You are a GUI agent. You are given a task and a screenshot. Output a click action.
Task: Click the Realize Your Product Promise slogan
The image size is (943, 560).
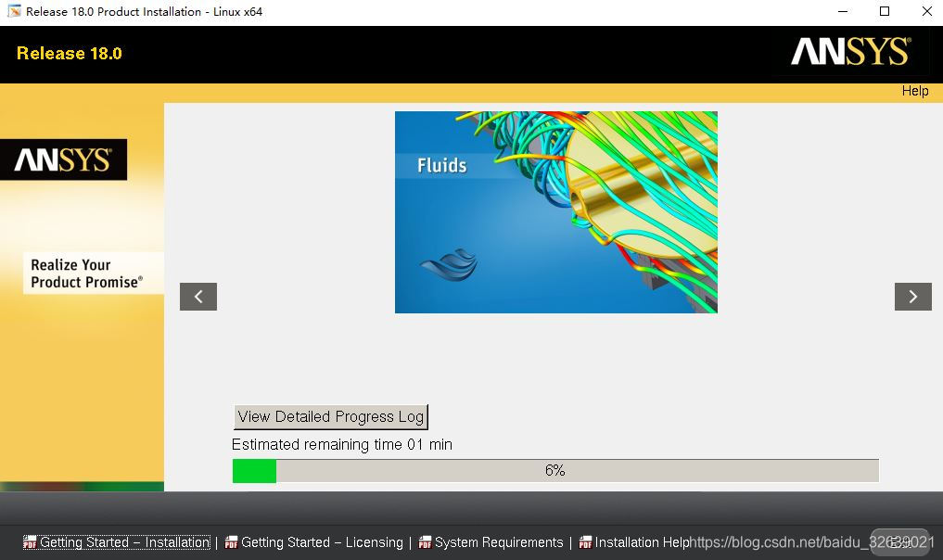pyautogui.click(x=86, y=274)
